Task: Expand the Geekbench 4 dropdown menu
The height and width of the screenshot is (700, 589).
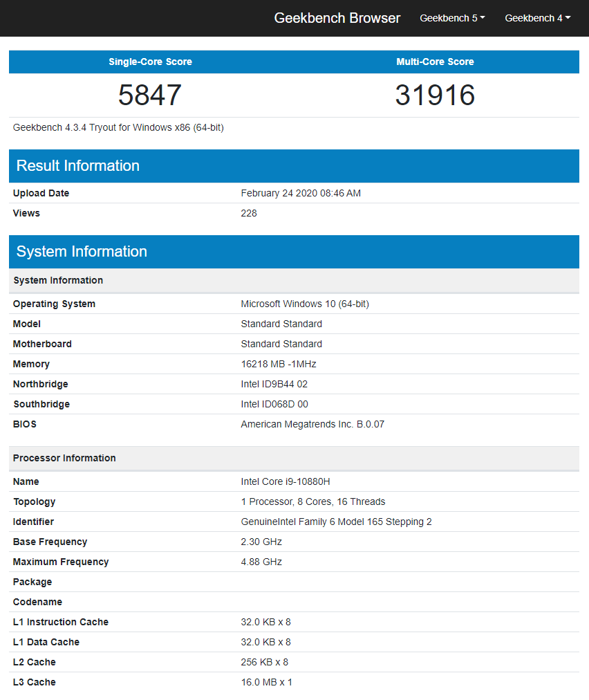Action: point(537,18)
